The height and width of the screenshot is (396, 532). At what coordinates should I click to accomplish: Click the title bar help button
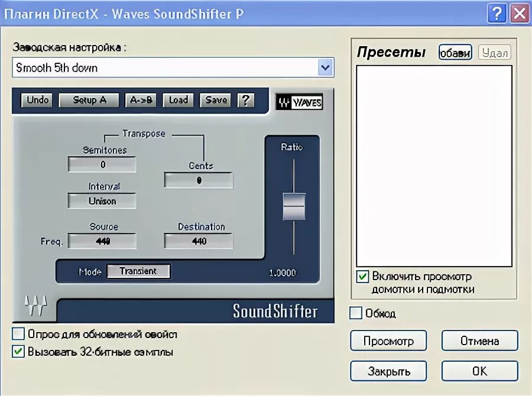pyautogui.click(x=497, y=14)
